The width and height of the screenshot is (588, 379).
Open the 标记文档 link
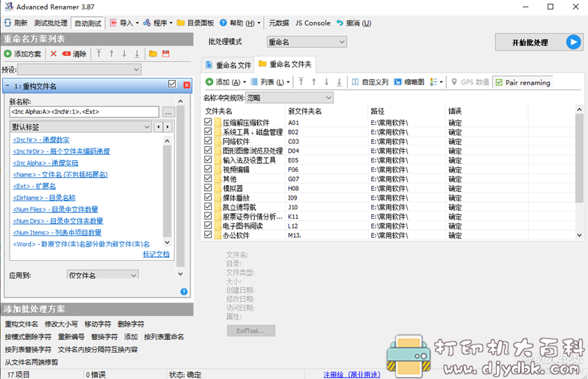pos(156,254)
